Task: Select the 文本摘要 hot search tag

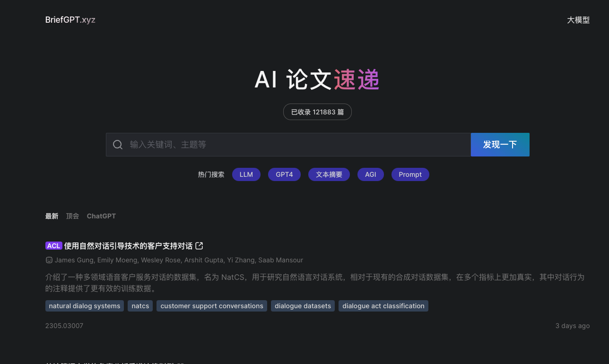Action: [x=329, y=174]
